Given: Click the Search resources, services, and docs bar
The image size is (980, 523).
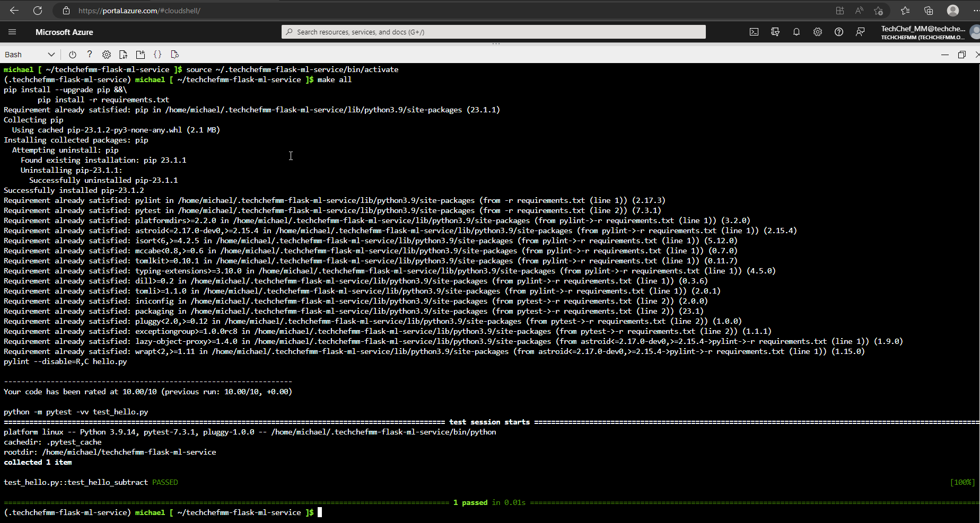Looking at the screenshot, I should coord(493,31).
